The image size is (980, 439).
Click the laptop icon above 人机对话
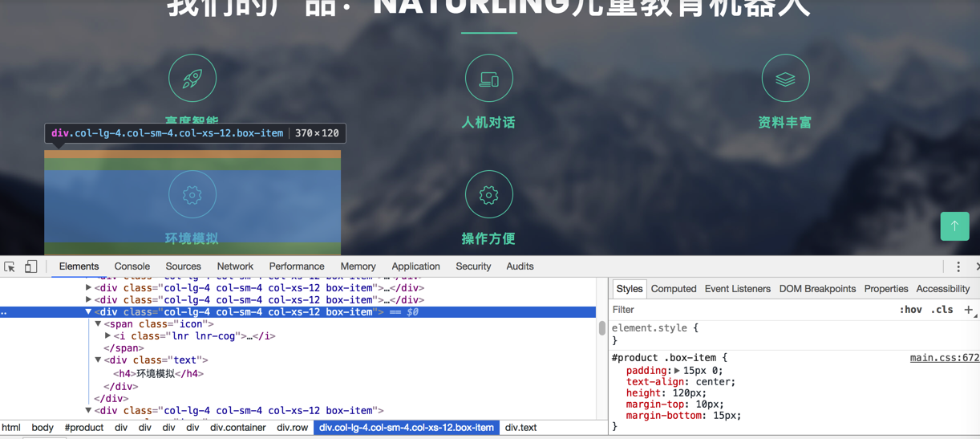click(x=489, y=79)
